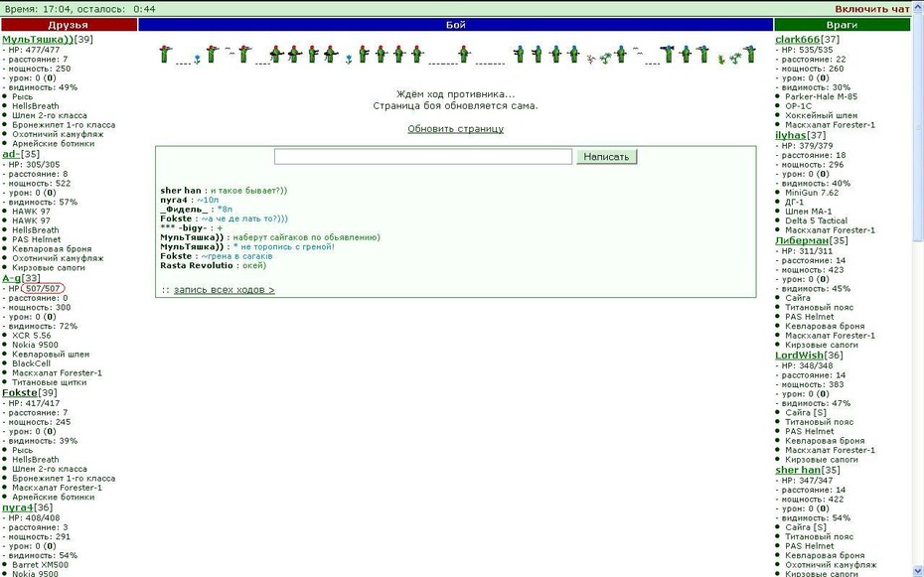Click item Шлем MA-1
The image size is (924, 577).
click(809, 212)
